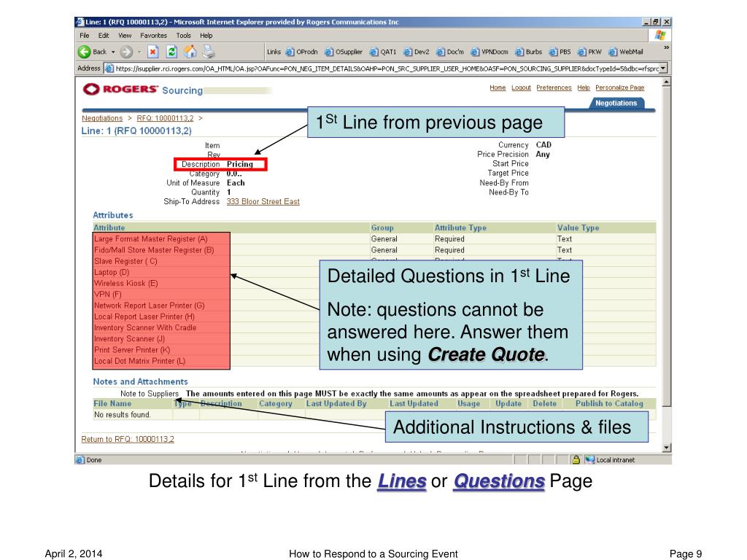The height and width of the screenshot is (560, 747).
Task: Click the Network Report Laser Printer (G) attribute
Action: [x=149, y=306]
